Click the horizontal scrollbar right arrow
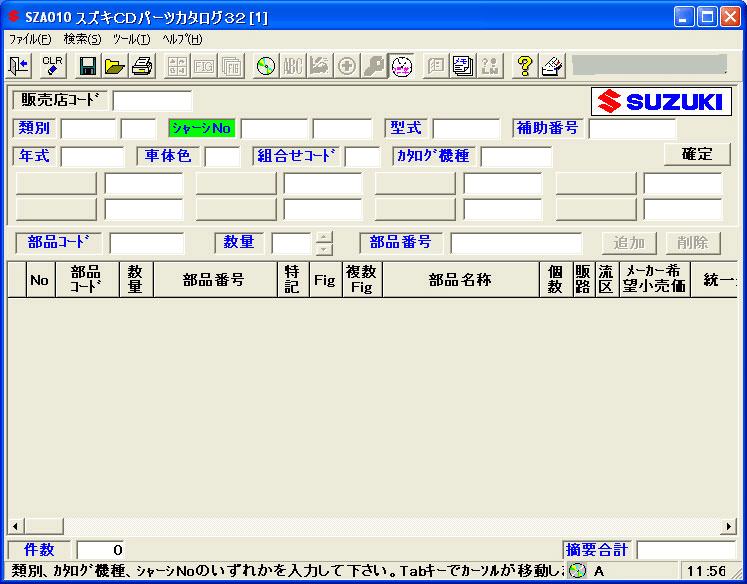Image resolution: width=747 pixels, height=584 pixels. coord(729,526)
